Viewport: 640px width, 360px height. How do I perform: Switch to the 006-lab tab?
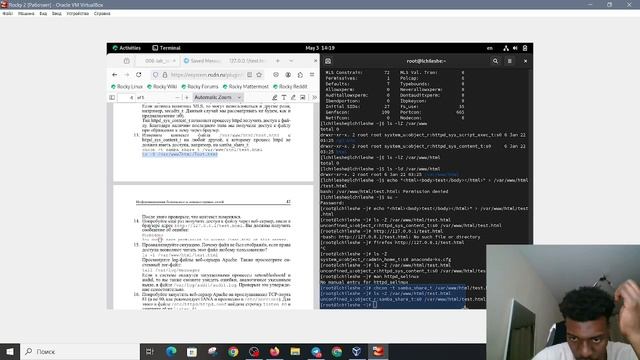pos(157,61)
